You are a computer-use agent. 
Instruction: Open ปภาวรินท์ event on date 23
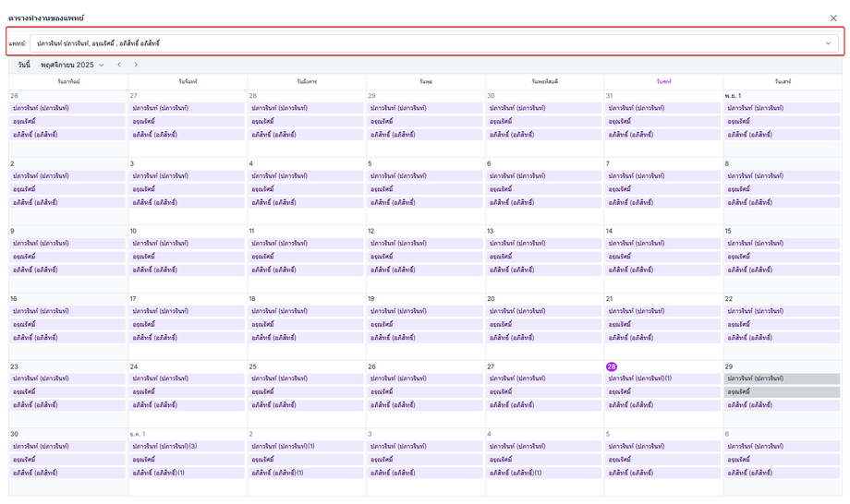pyautogui.click(x=68, y=378)
